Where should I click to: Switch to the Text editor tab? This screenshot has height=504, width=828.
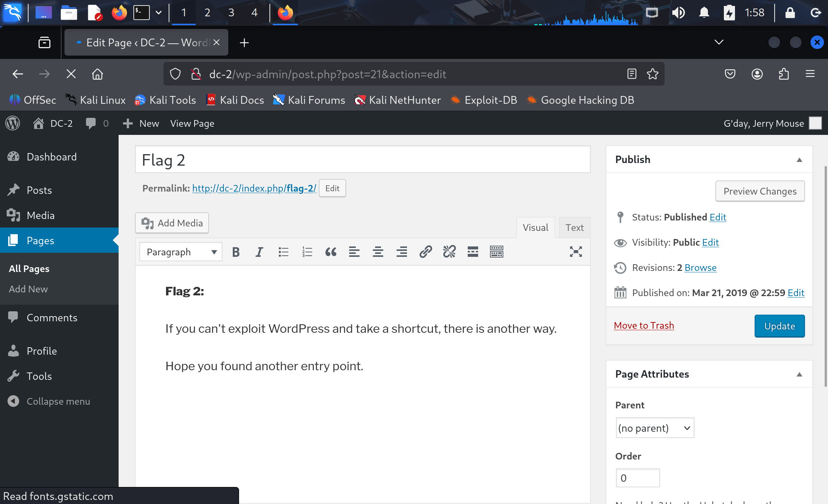tap(574, 228)
